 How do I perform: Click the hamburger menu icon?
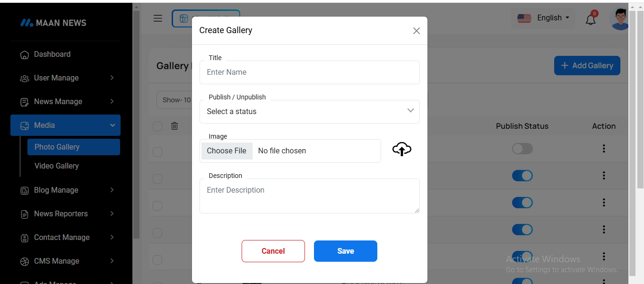coord(158,18)
